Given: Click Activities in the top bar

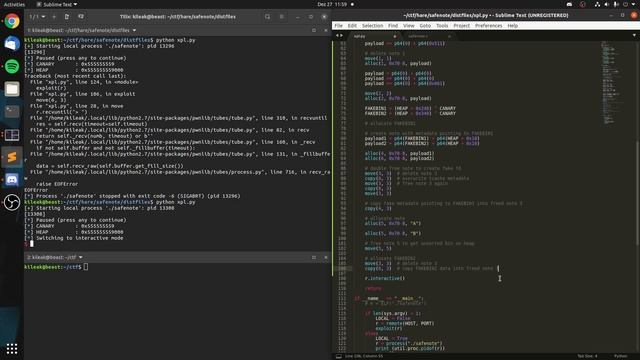Looking at the screenshot, I should pyautogui.click(x=14, y=4).
